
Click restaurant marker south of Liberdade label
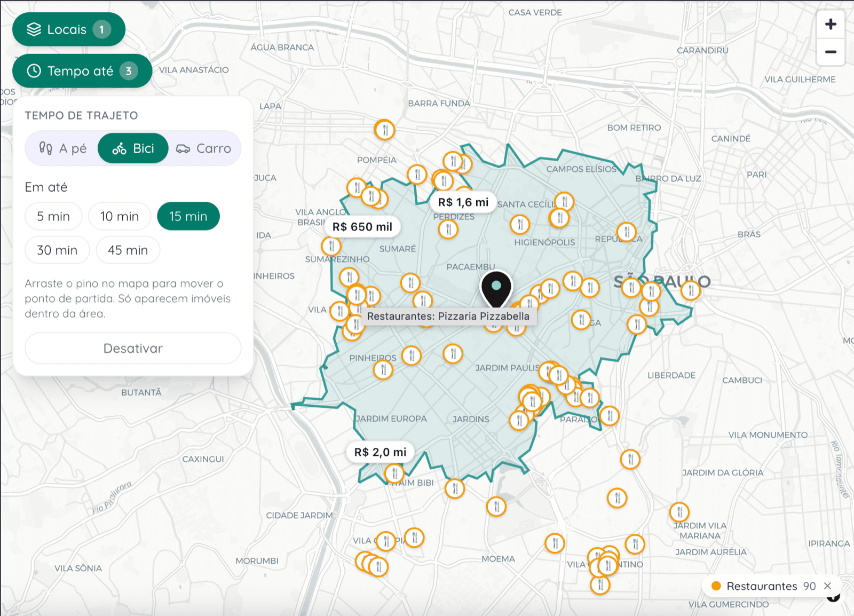630,459
